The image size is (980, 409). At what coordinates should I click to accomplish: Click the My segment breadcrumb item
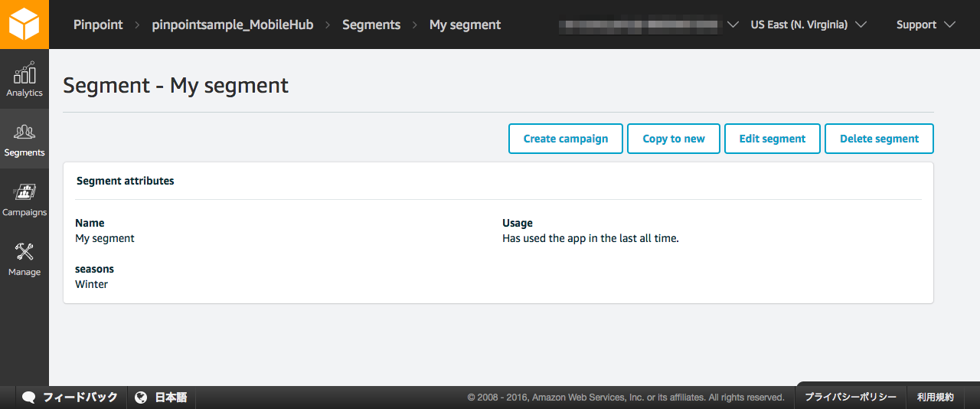click(465, 25)
